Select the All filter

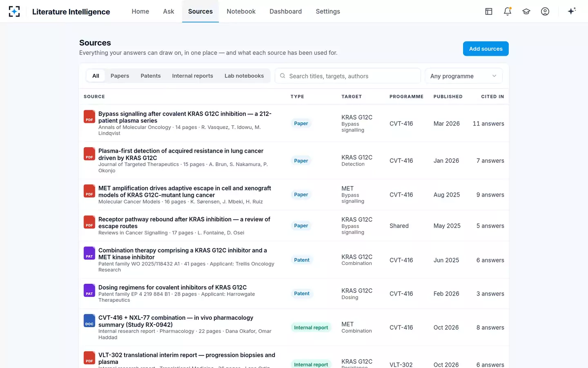[96, 76]
